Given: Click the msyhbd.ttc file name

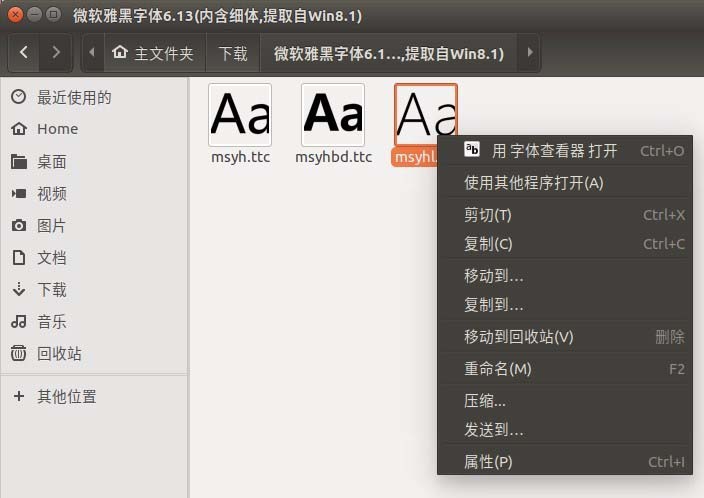Looking at the screenshot, I should [x=334, y=157].
